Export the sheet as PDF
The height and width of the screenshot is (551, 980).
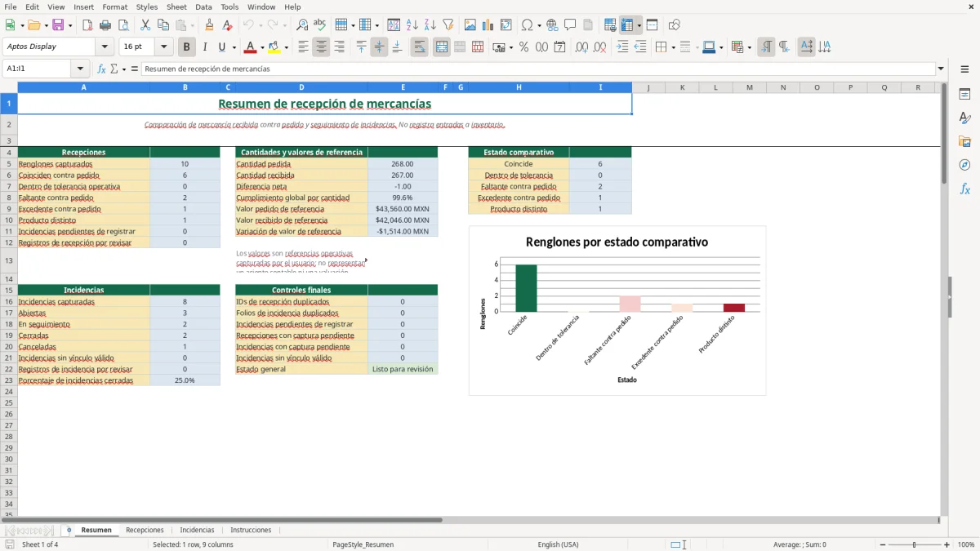point(87,25)
